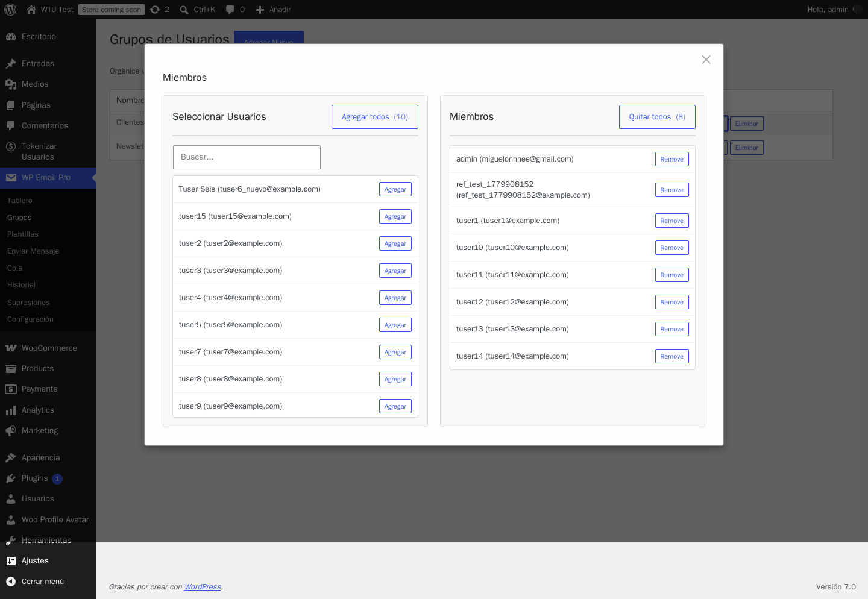Remove ref_test_1779908152 from members
This screenshot has height=599, width=868.
(672, 190)
